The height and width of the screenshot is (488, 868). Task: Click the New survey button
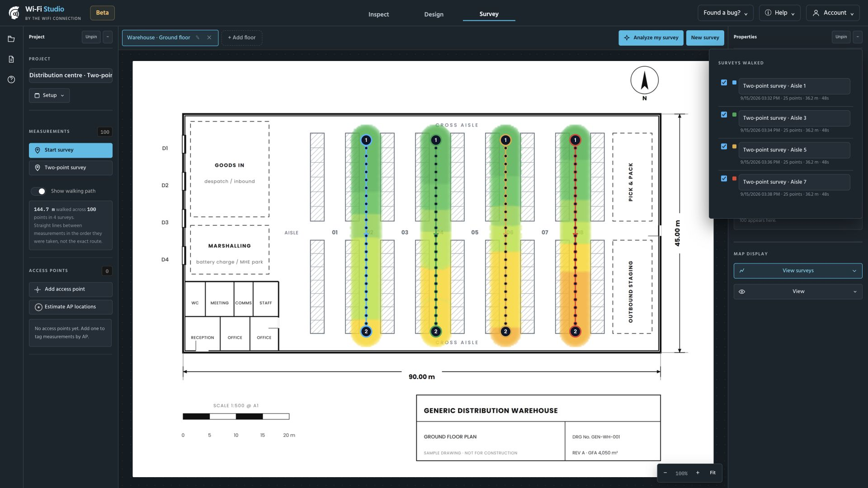click(x=705, y=38)
